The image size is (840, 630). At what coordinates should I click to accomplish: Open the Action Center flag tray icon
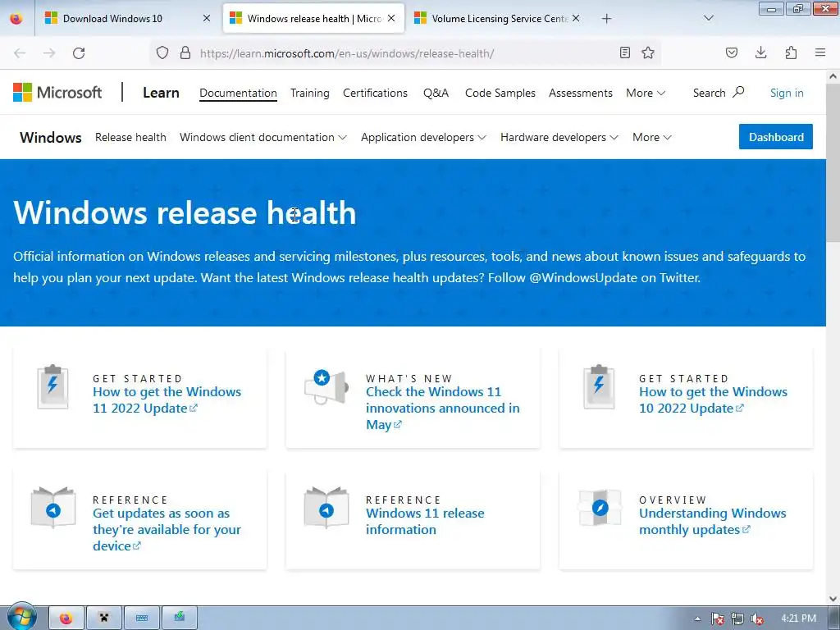tap(718, 619)
